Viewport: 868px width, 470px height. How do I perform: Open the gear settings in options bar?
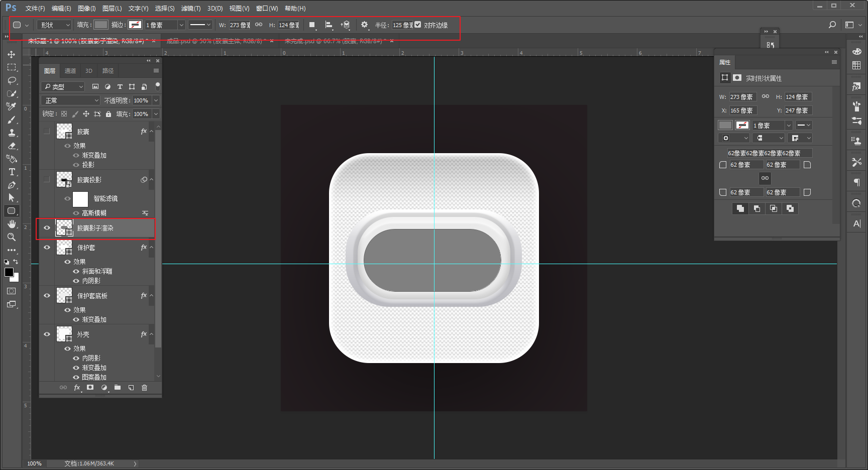tap(364, 25)
